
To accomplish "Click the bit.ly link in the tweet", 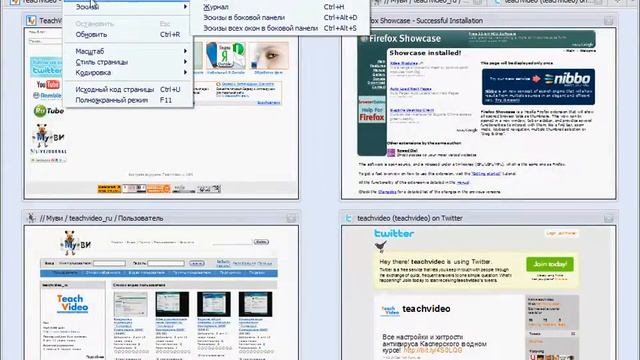I will pos(433,351).
